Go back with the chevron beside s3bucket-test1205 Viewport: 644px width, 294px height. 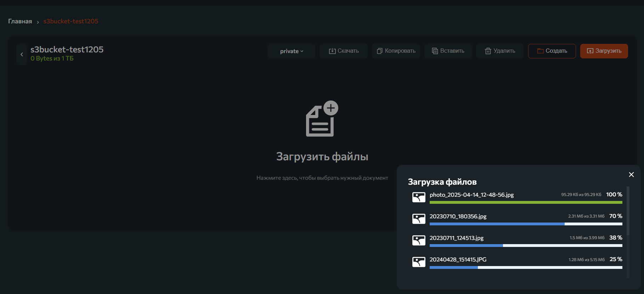click(x=22, y=54)
